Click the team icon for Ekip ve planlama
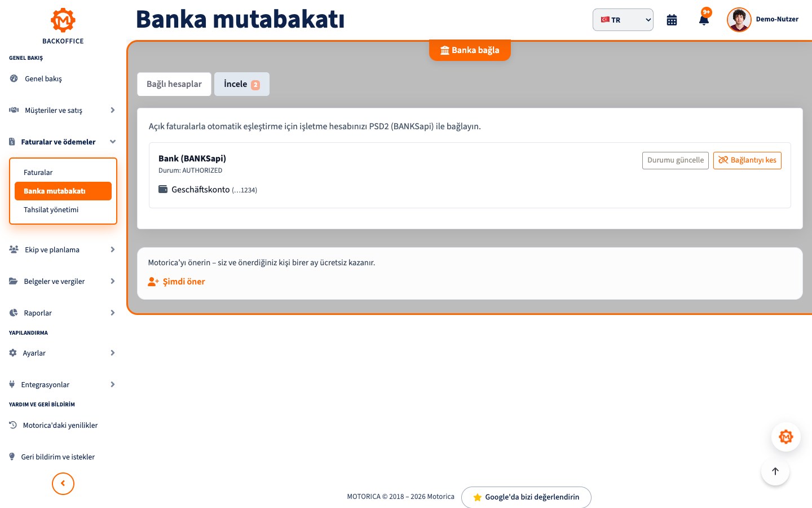The image size is (812, 508). 14,249
